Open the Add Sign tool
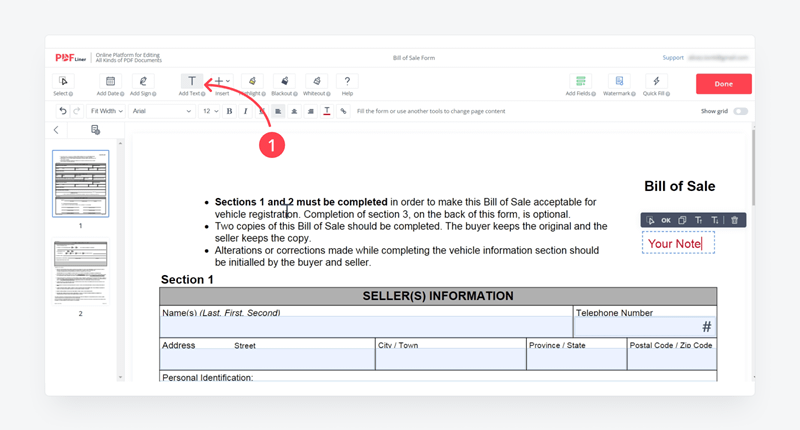The image size is (800, 430). pos(143,82)
